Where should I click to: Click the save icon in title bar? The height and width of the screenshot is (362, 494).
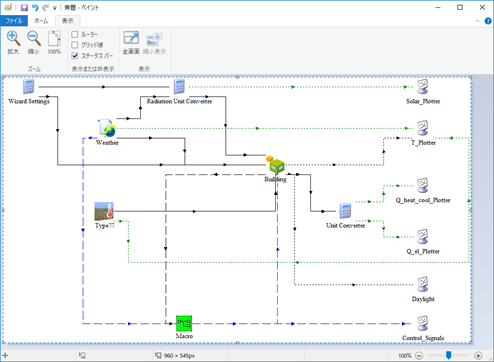coord(24,7)
